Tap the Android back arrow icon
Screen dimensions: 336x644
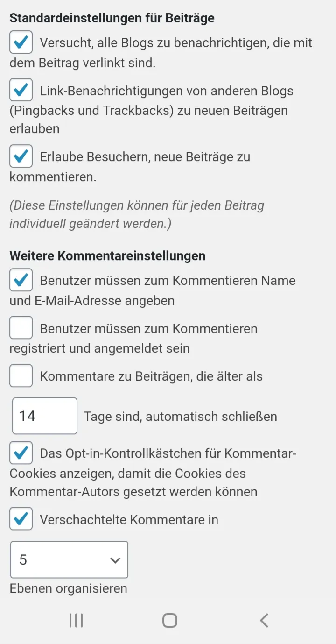(264, 620)
